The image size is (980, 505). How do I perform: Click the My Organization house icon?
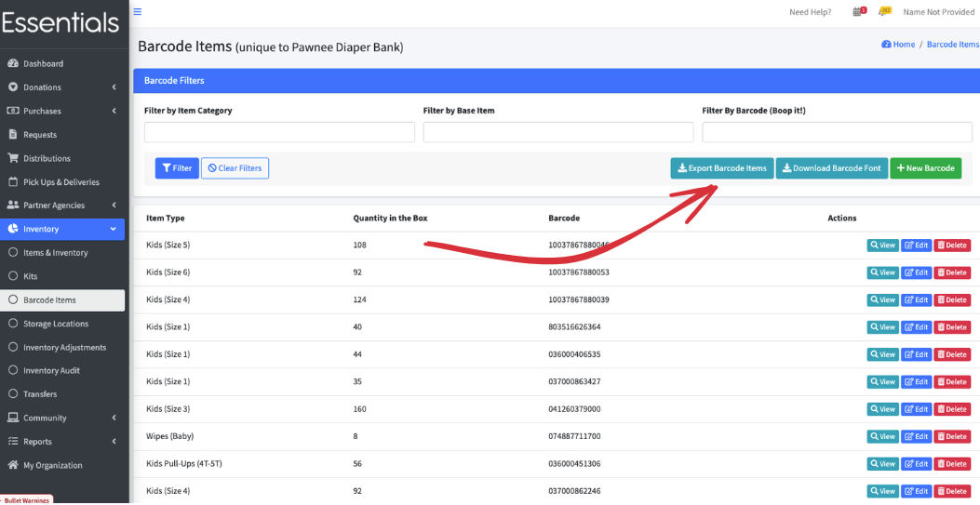(12, 465)
